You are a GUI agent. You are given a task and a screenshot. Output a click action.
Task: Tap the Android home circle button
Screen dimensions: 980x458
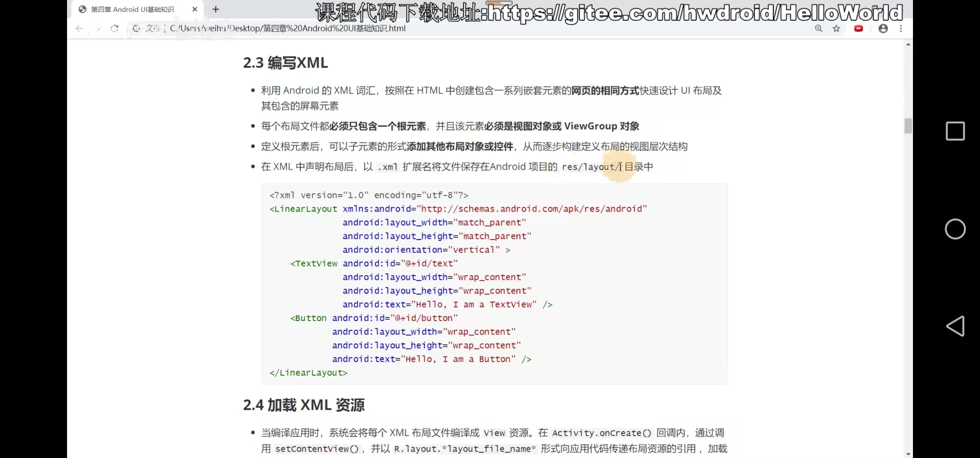click(955, 229)
